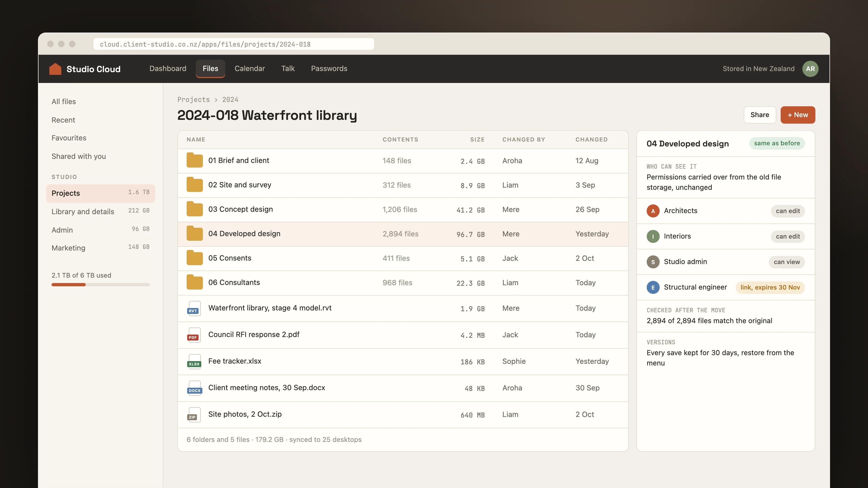Open the 'link, expires 30 Nov' badge

[x=770, y=288]
